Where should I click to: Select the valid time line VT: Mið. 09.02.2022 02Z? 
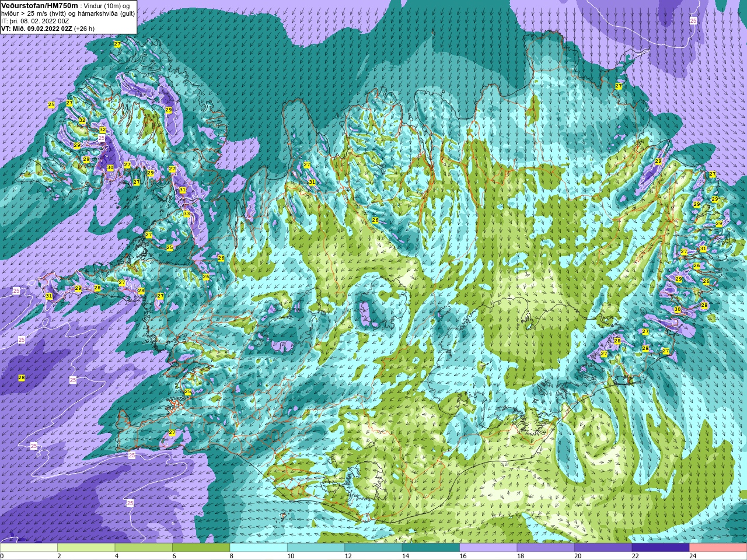(37, 28)
